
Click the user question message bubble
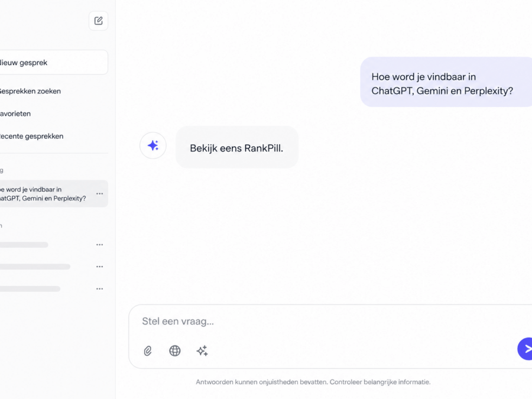pos(446,82)
